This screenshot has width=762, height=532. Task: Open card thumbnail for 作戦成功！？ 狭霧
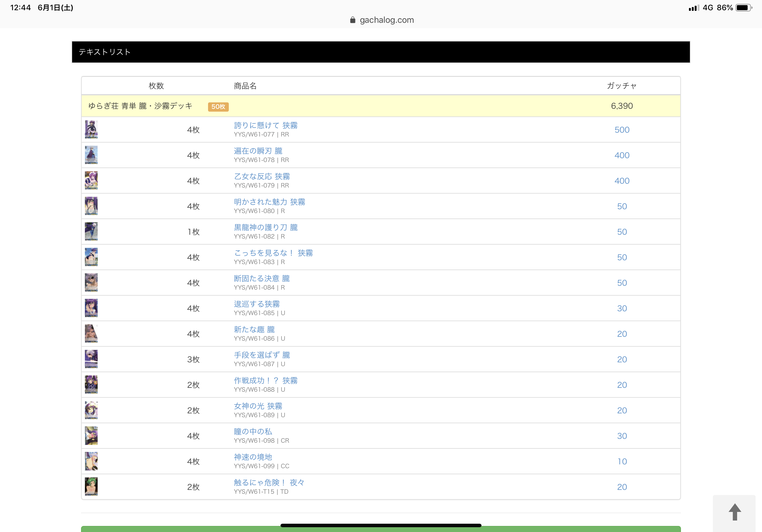(91, 385)
